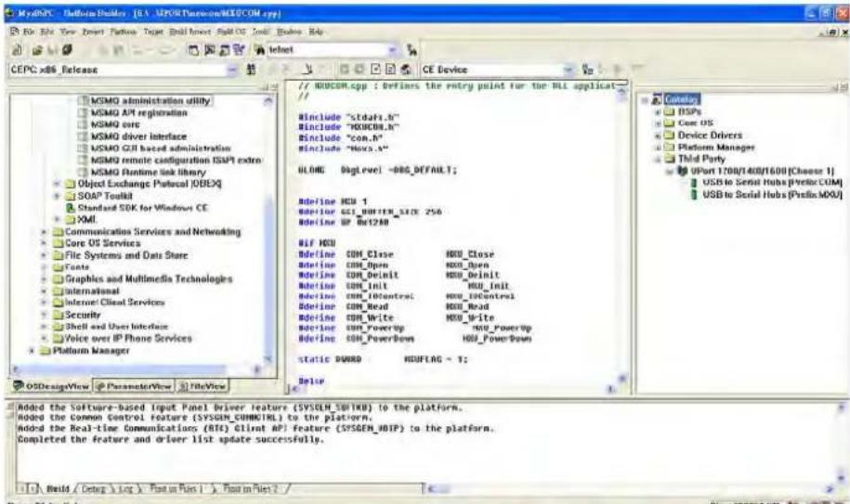The height and width of the screenshot is (504, 850).
Task: Collapse the Third Party catalog node
Action: pyautogui.click(x=658, y=159)
